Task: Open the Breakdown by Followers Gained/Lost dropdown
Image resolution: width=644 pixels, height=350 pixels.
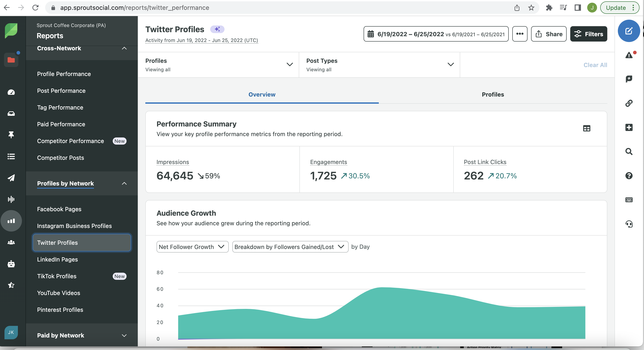Action: tap(290, 247)
